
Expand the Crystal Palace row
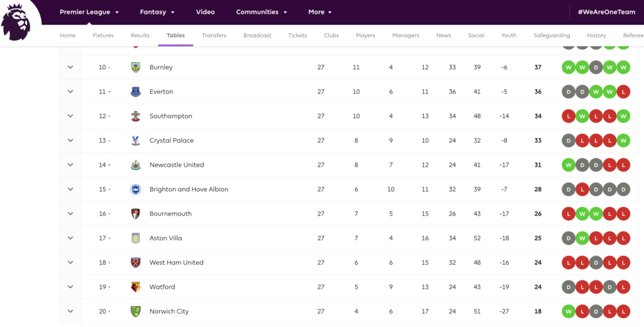pos(70,140)
